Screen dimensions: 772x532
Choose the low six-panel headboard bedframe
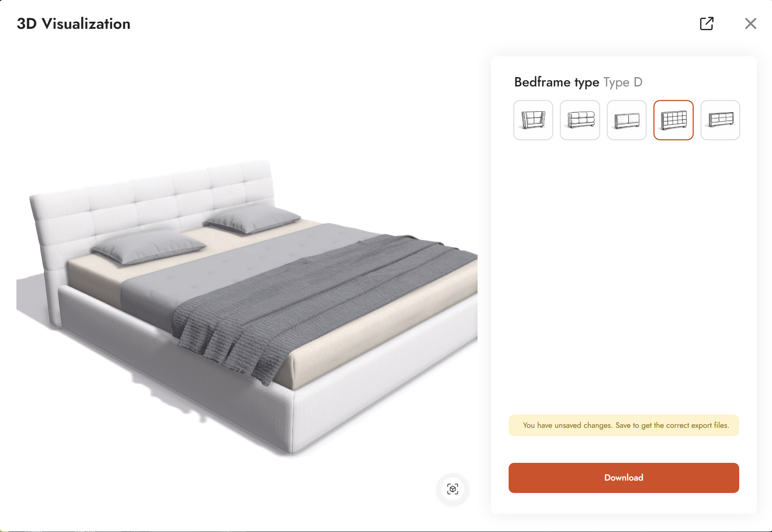point(720,120)
